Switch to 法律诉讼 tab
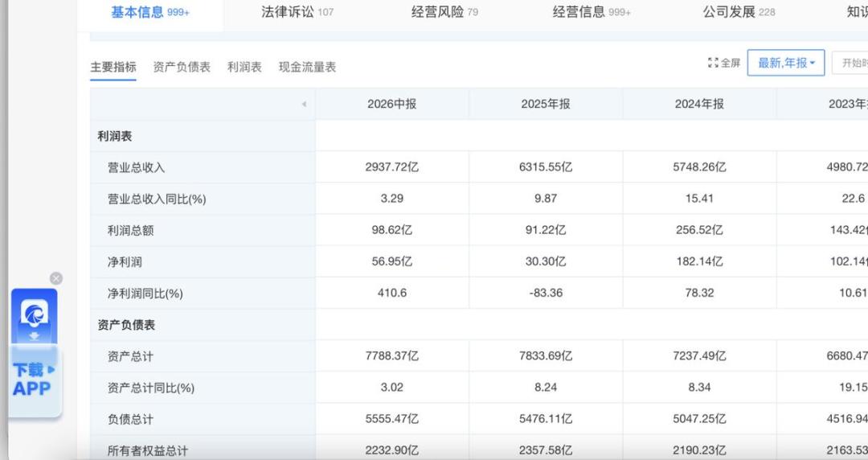Screen dimensions: 868x460 pyautogui.click(x=297, y=12)
